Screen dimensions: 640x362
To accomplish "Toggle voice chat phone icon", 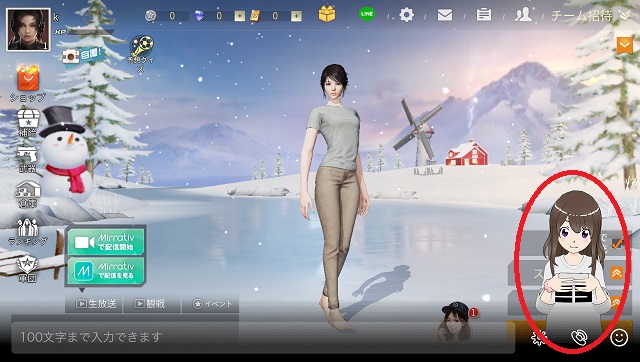I will 578,338.
